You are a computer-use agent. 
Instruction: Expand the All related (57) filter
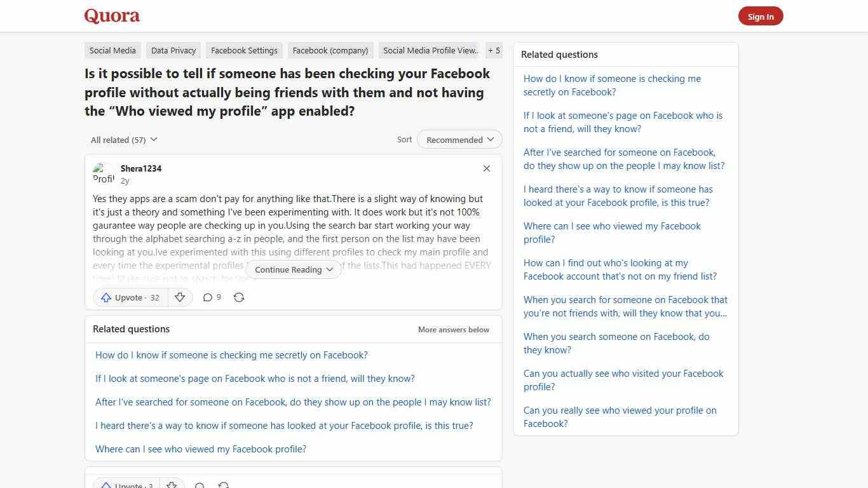point(123,139)
